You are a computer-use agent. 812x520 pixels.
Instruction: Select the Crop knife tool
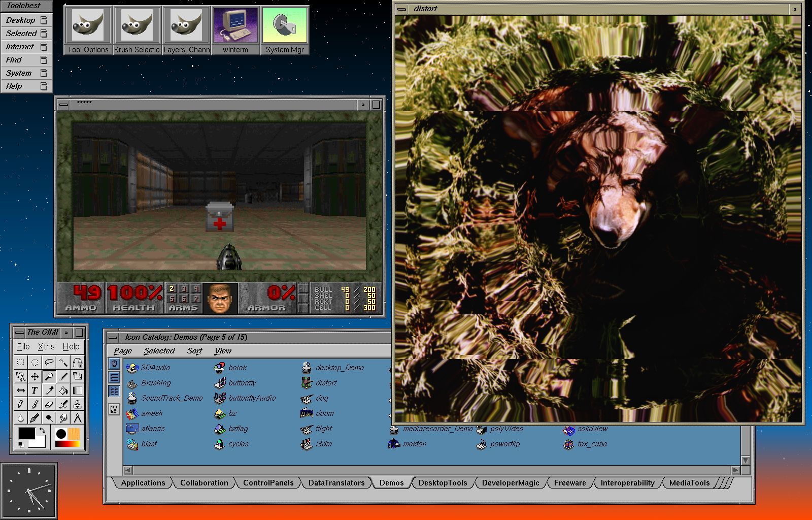coord(63,376)
